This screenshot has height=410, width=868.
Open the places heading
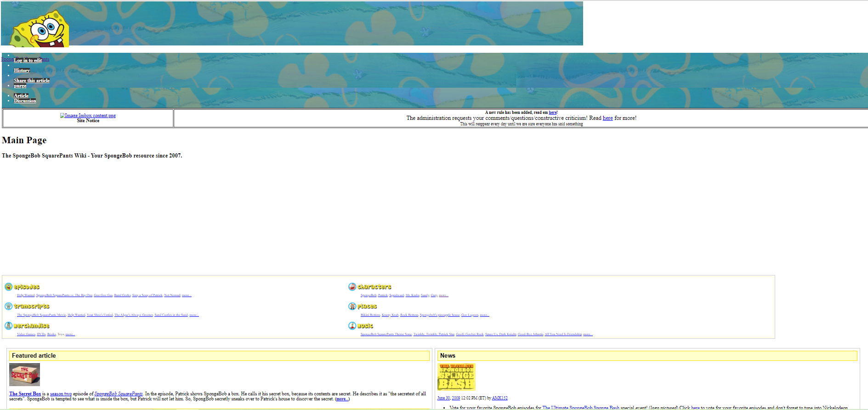[367, 306]
